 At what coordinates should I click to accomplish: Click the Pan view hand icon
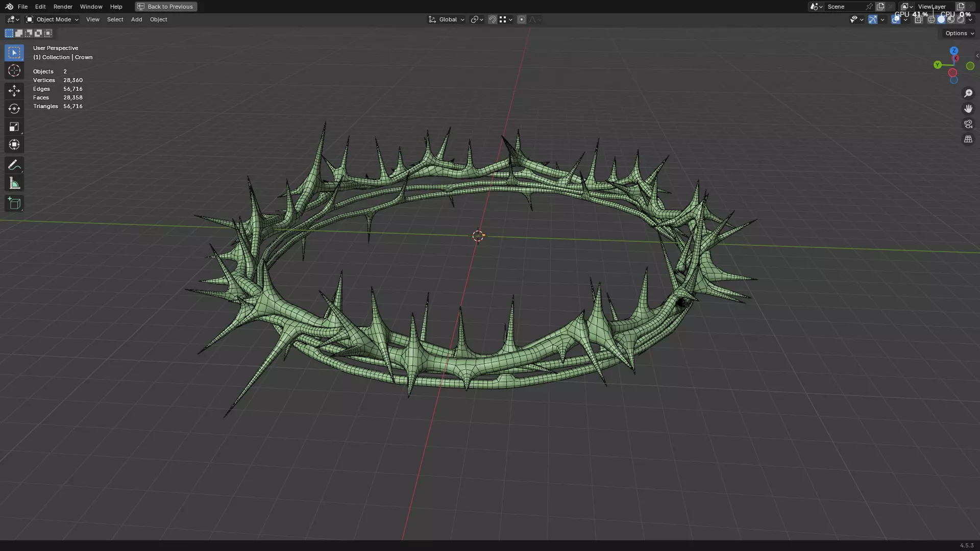(x=968, y=109)
